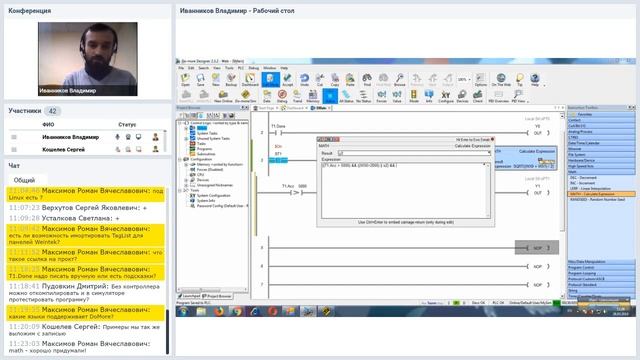This screenshot has height=360, width=640.
Task: Switch to the Launchpad bottom tab
Action: click(x=189, y=296)
